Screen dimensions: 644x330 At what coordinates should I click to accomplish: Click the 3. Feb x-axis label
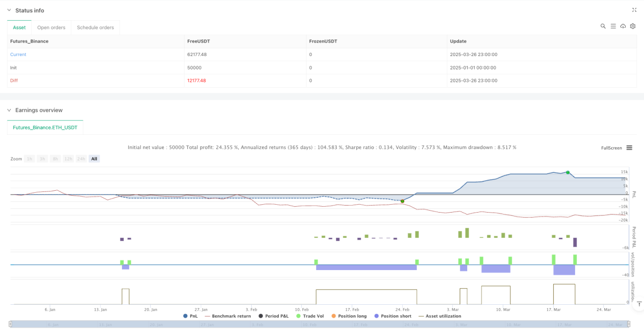click(251, 309)
